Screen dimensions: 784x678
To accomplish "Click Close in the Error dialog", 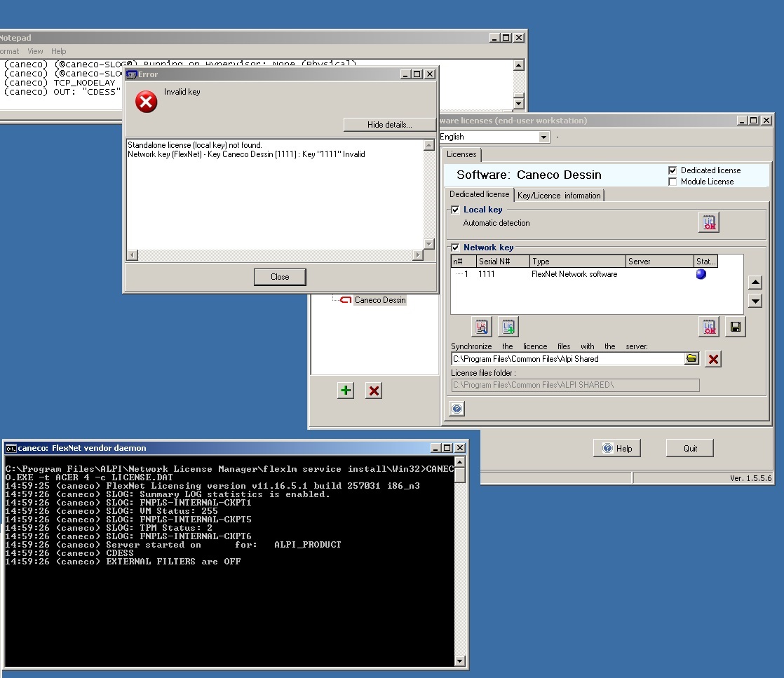I will [x=280, y=277].
